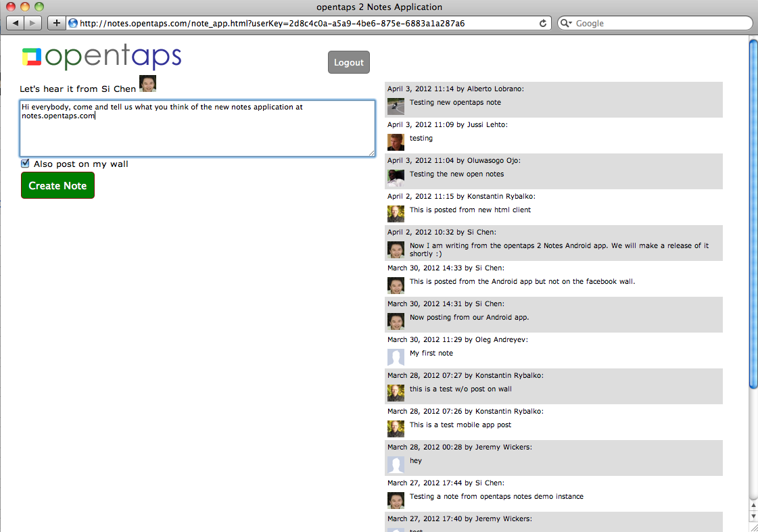Add bookmark with the plus button
This screenshot has width=758, height=532.
57,23
